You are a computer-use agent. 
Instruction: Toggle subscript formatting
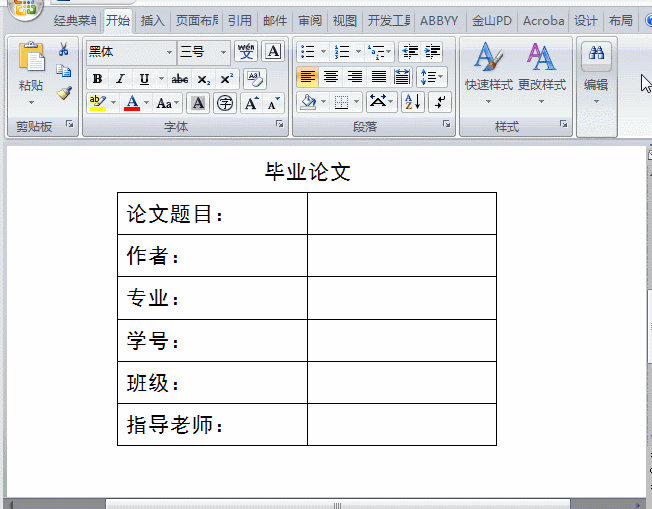pyautogui.click(x=203, y=79)
